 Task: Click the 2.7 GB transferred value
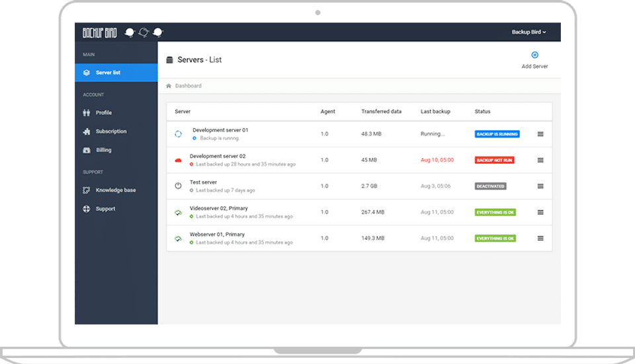(369, 186)
